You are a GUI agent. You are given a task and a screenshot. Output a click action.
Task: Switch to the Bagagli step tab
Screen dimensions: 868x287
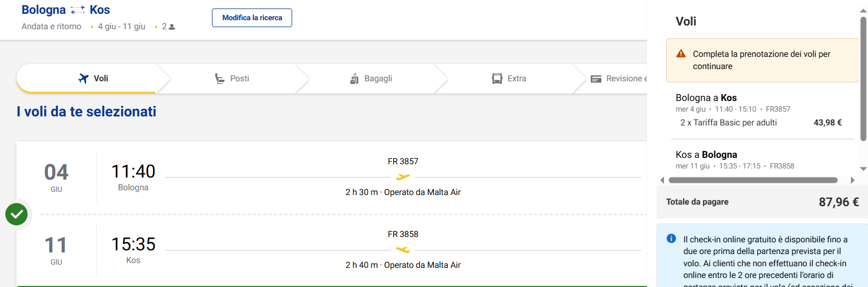click(371, 79)
